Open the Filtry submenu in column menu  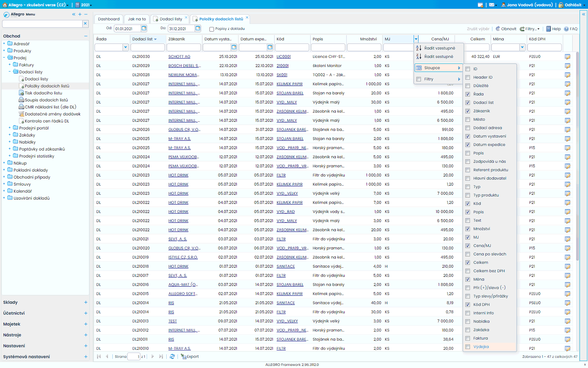439,79
